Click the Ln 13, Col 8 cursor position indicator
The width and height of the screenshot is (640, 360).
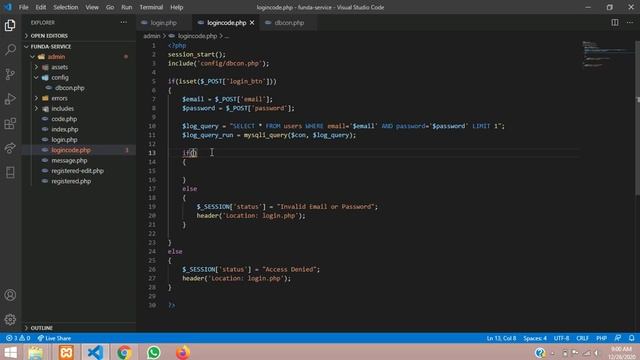point(501,338)
